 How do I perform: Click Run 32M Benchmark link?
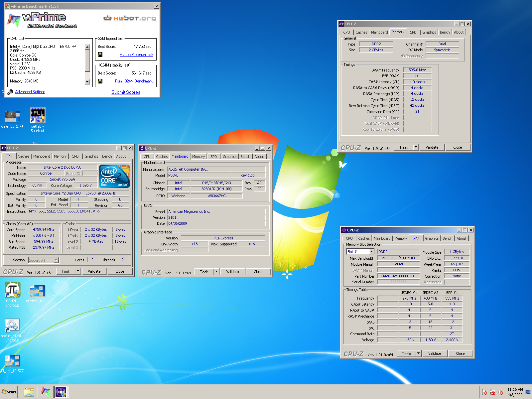[x=136, y=55]
